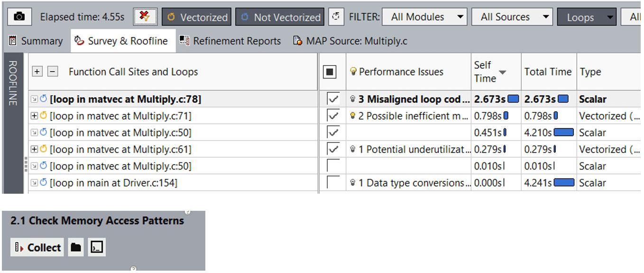
Task: Click the minus collapse-all icon in header
Action: click(x=53, y=72)
